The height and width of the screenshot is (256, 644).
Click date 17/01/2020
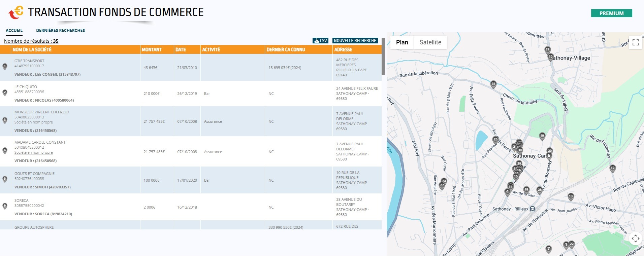click(x=187, y=180)
